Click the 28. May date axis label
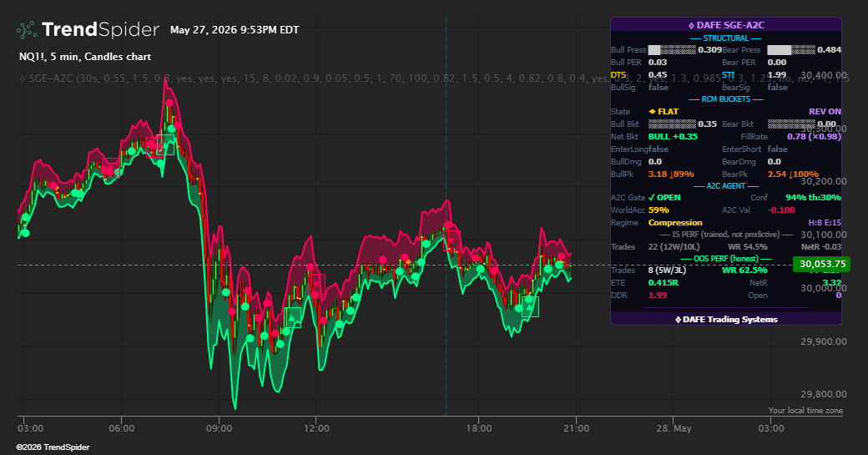Screen dimensions: 868x455 click(x=674, y=428)
